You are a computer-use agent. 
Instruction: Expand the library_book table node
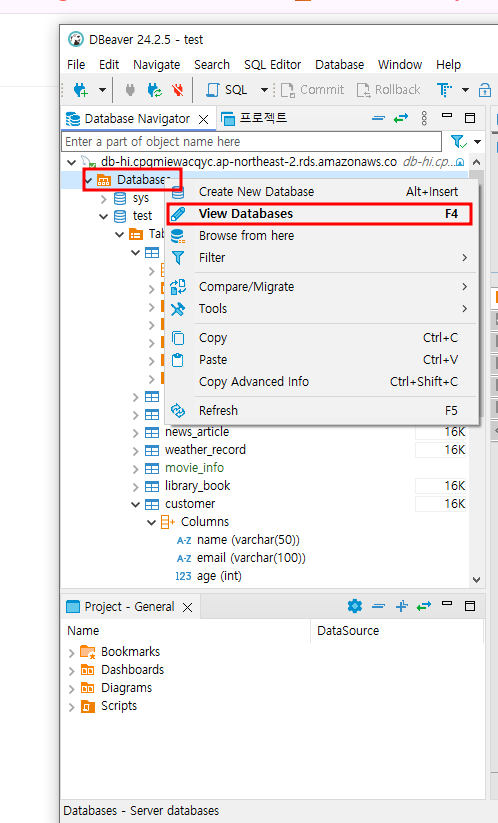coord(135,487)
